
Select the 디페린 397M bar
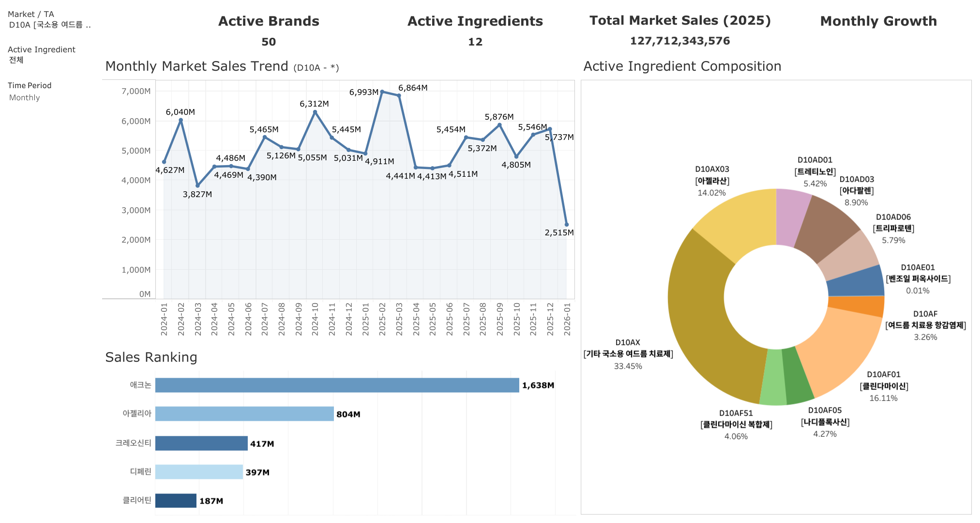[199, 472]
